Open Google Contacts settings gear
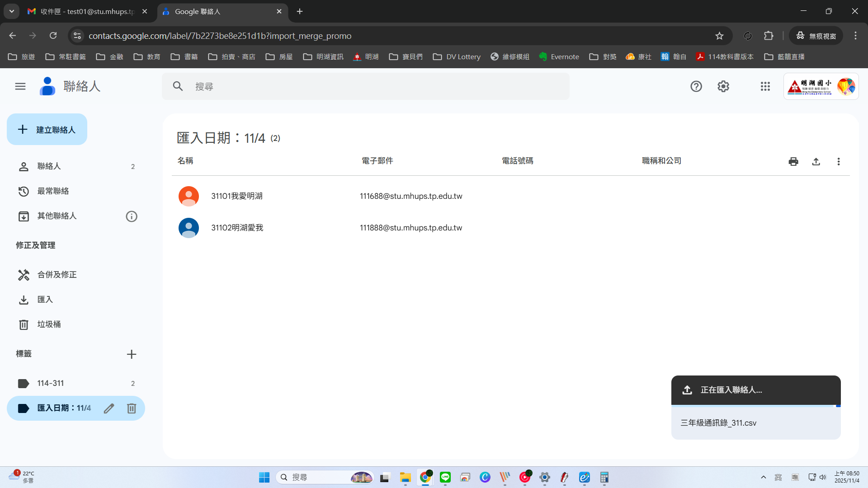Screen dimensions: 868x488 tap(723, 86)
